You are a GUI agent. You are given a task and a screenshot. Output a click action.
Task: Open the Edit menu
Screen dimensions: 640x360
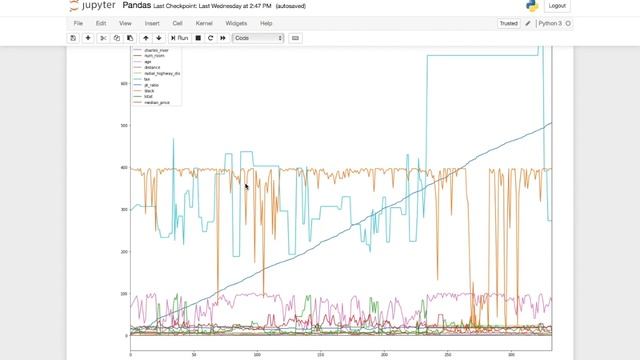click(x=101, y=23)
